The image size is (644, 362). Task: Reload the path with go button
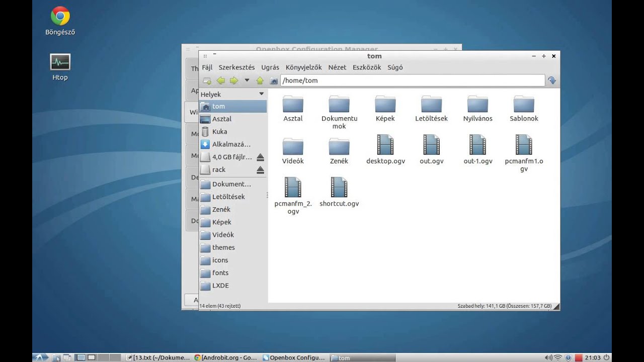click(552, 80)
